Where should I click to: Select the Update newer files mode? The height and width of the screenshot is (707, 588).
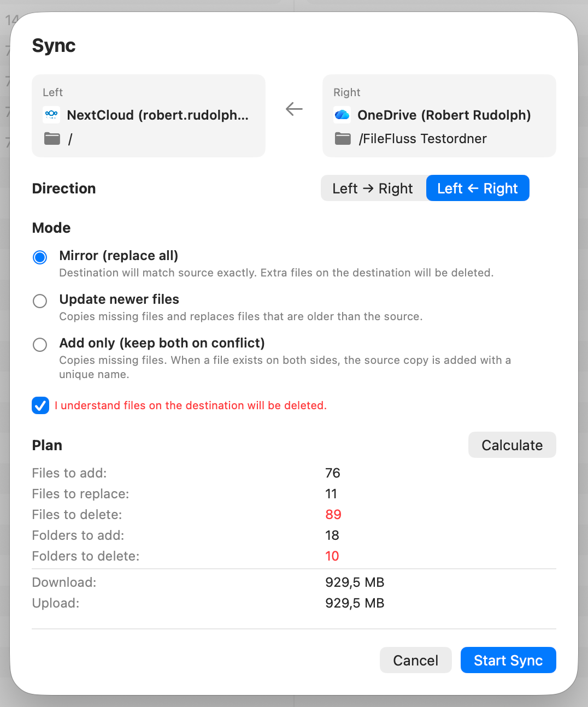pyautogui.click(x=39, y=301)
